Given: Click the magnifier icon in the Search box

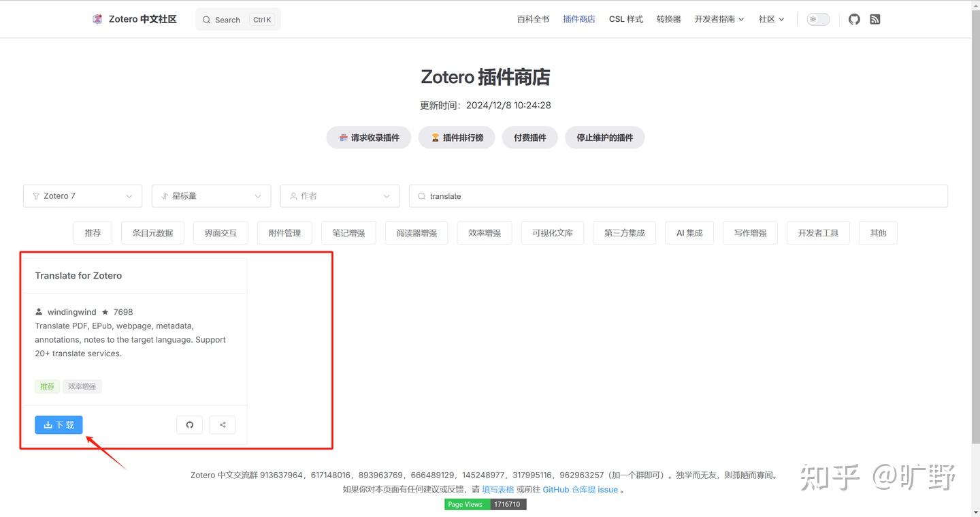Looking at the screenshot, I should click(206, 19).
